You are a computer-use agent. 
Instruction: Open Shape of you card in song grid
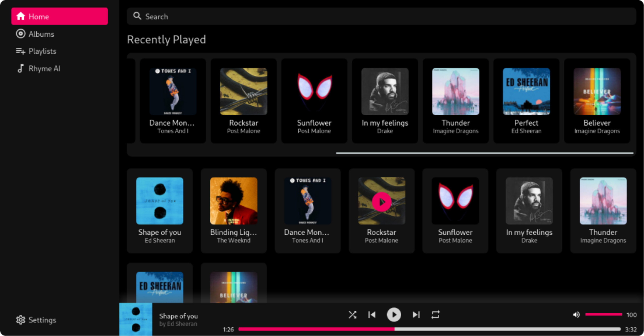pyautogui.click(x=159, y=211)
